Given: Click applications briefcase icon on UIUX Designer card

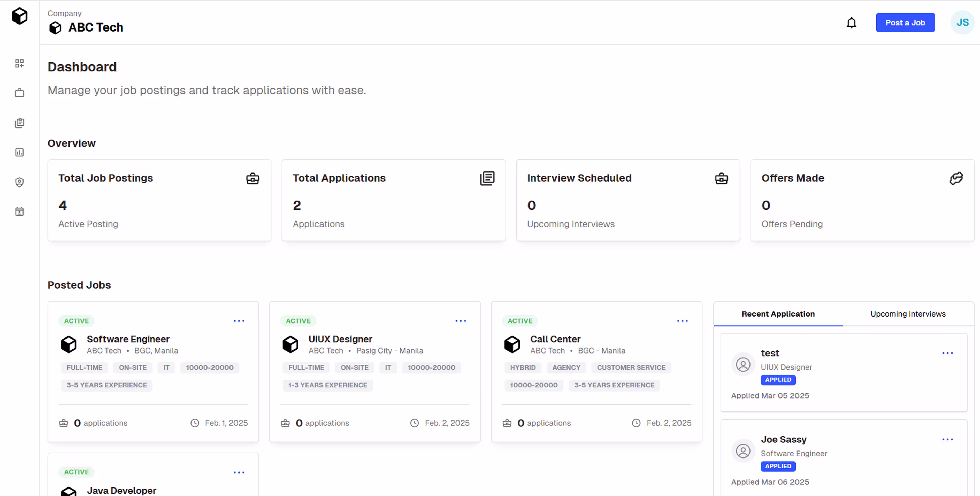Looking at the screenshot, I should pyautogui.click(x=285, y=423).
